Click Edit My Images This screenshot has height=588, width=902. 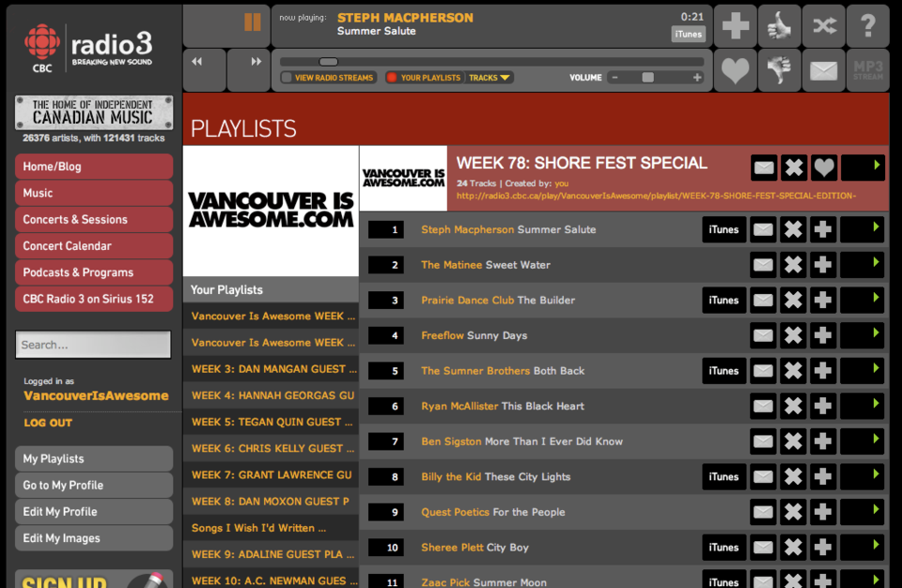click(94, 538)
